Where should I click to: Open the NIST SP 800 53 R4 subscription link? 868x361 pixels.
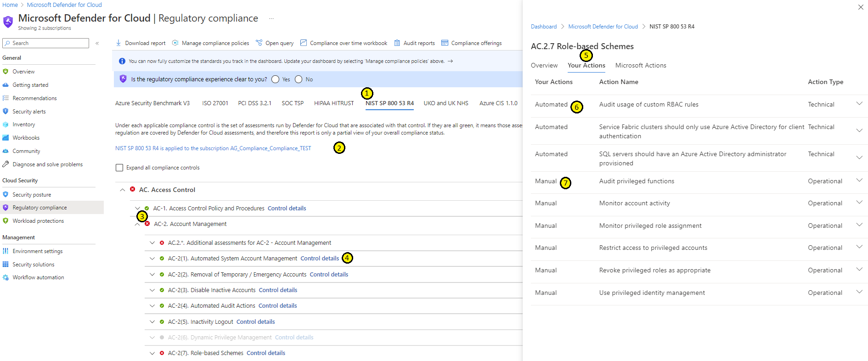(x=213, y=148)
